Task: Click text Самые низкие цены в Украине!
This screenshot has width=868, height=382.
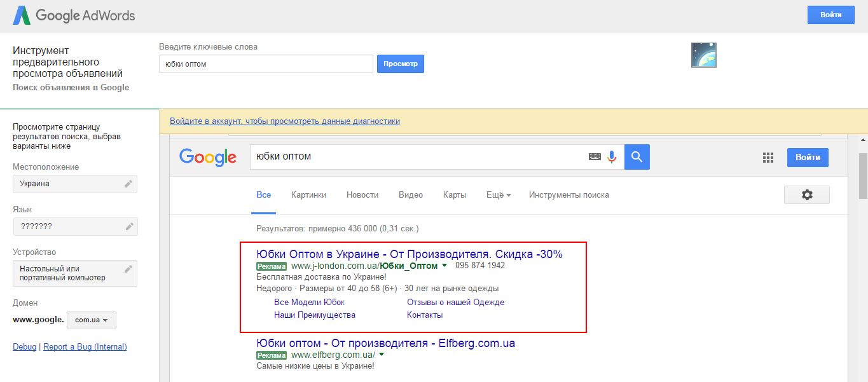Action: [x=315, y=366]
